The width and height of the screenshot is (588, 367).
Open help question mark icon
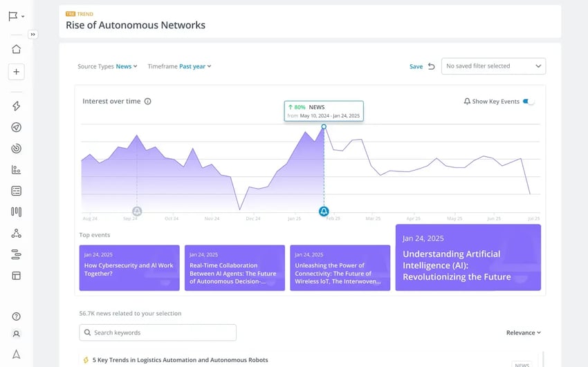[x=16, y=317]
